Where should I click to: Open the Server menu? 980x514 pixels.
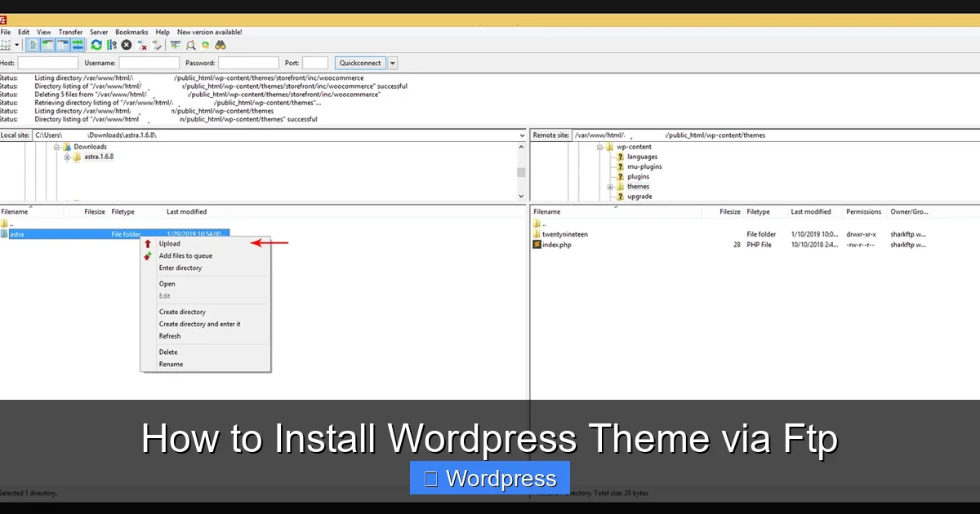click(99, 32)
